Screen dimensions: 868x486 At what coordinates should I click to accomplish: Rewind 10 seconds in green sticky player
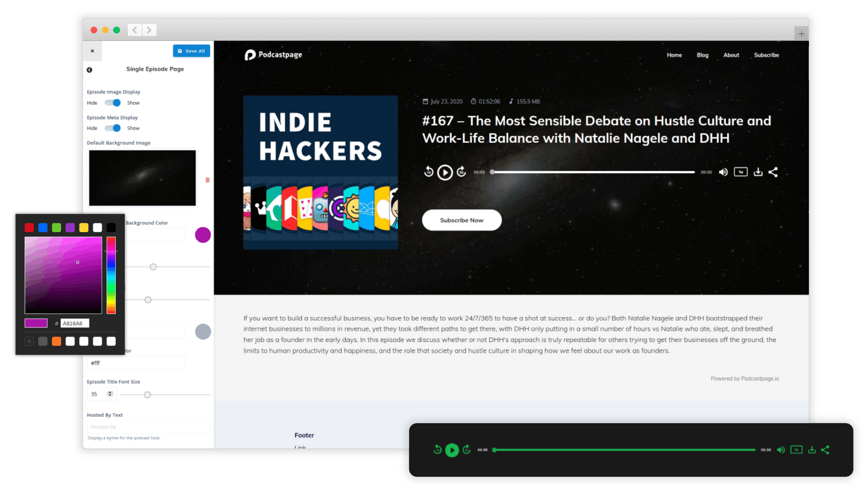[437, 449]
